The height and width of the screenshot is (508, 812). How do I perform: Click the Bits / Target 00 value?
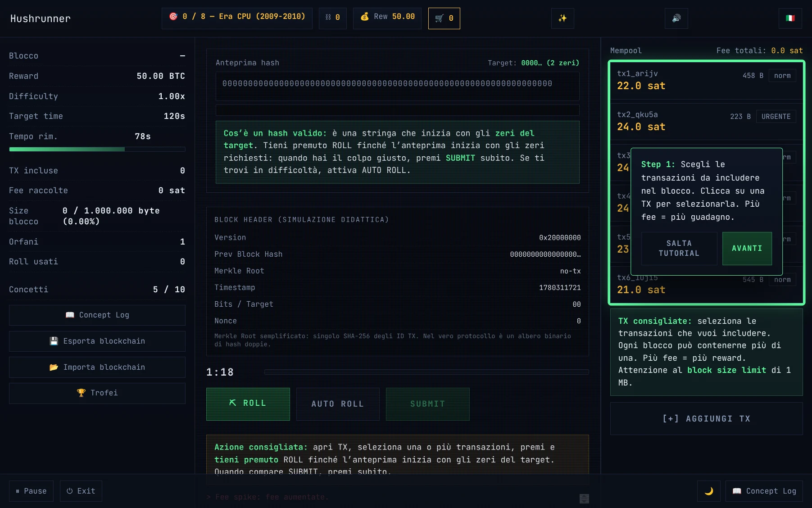click(577, 304)
